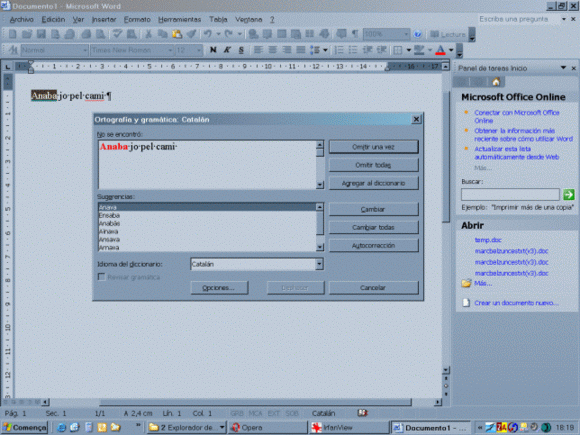
Task: Click the Increase Indent icon
Action: pyautogui.click(x=381, y=50)
